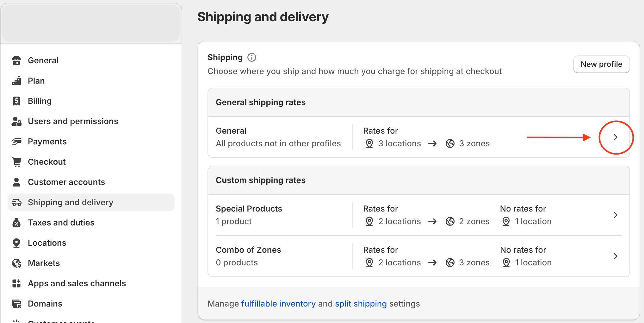Click the General store icon in sidebar

tap(16, 60)
